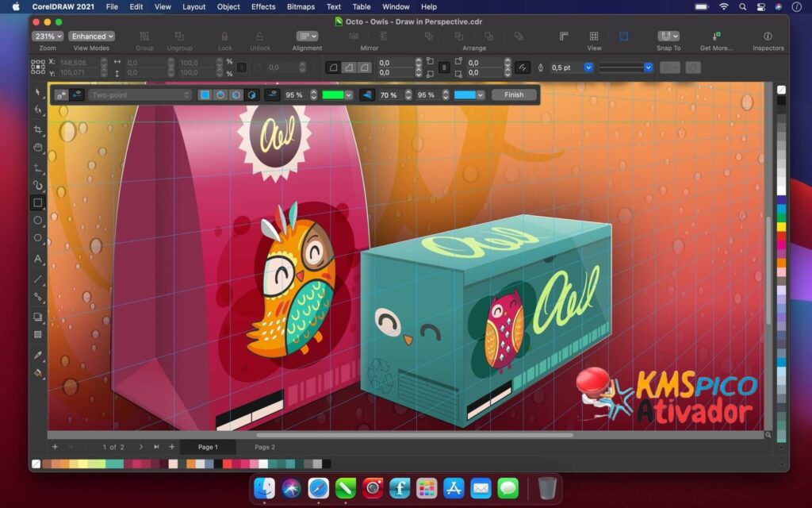Select the scalloped corner option
The height and width of the screenshot is (508, 812).
[x=349, y=67]
